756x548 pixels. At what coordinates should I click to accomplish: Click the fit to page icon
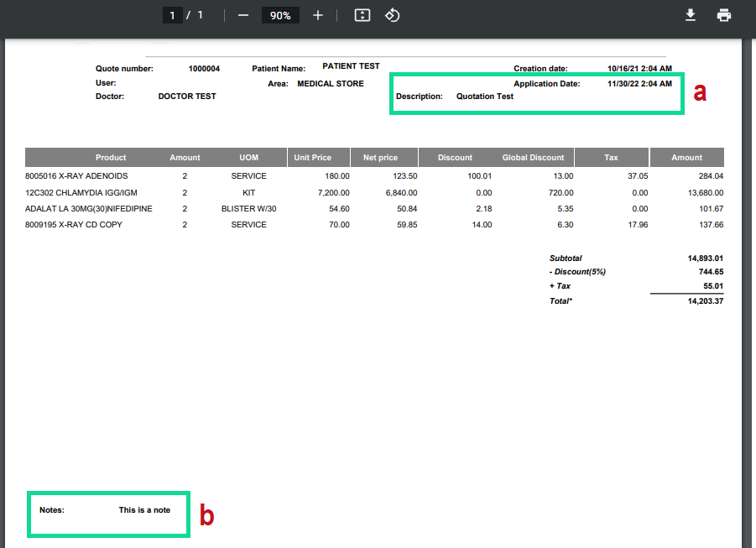pos(362,15)
